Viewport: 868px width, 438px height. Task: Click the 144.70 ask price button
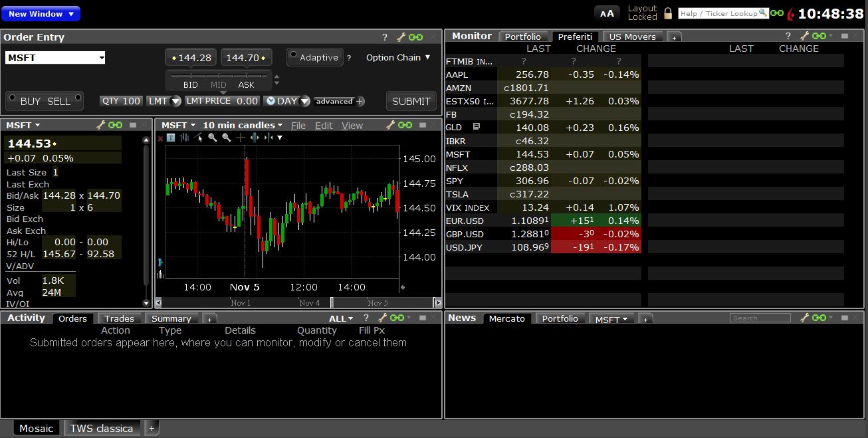click(247, 58)
